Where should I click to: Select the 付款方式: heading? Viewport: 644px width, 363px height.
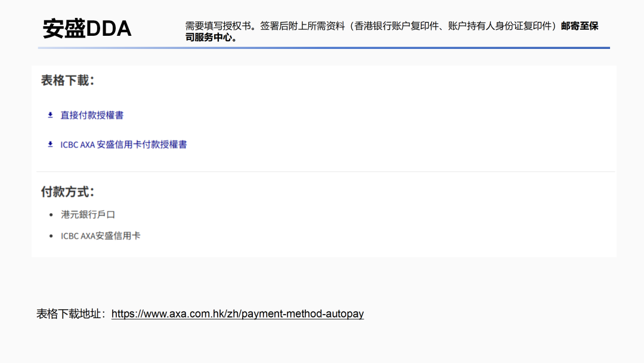coord(68,192)
